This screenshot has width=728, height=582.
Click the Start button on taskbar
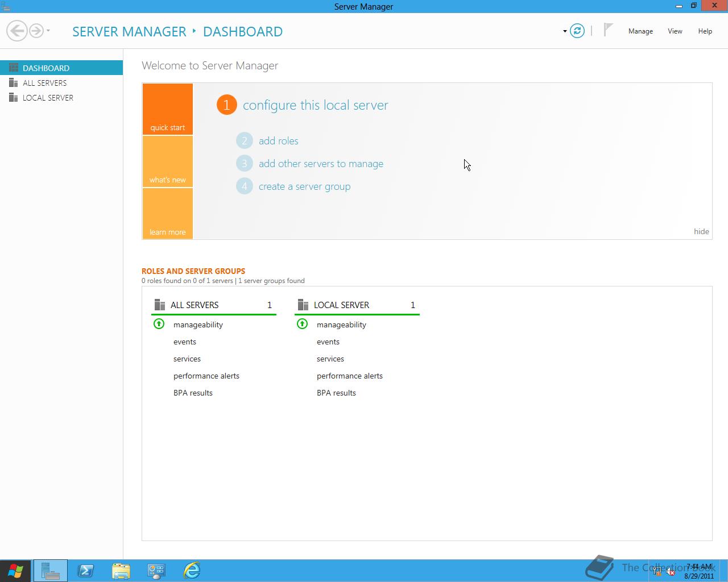click(15, 571)
